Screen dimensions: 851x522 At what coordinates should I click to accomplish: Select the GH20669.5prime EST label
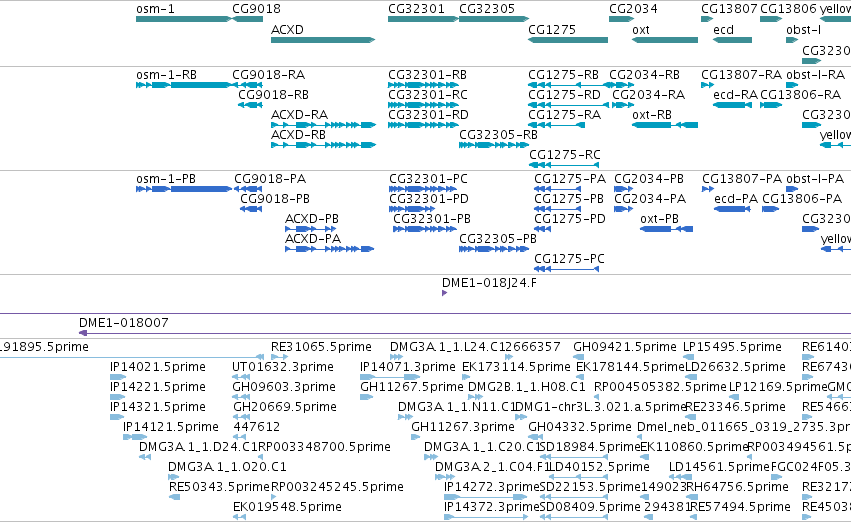285,407
